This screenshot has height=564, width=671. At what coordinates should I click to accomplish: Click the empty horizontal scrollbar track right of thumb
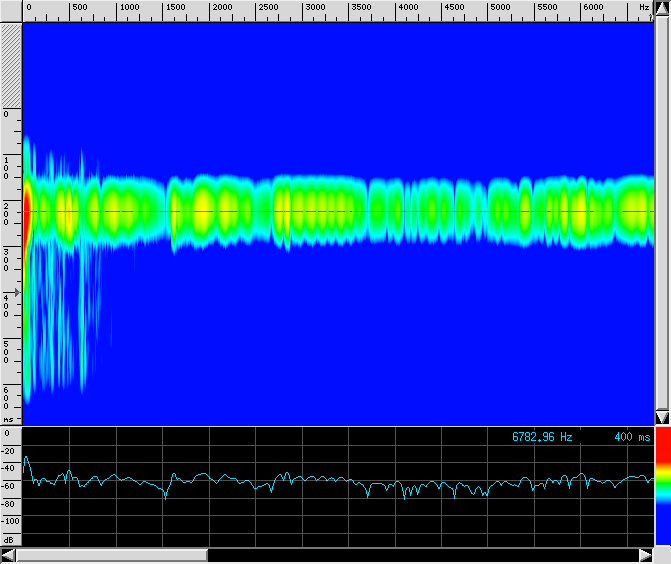click(x=420, y=555)
